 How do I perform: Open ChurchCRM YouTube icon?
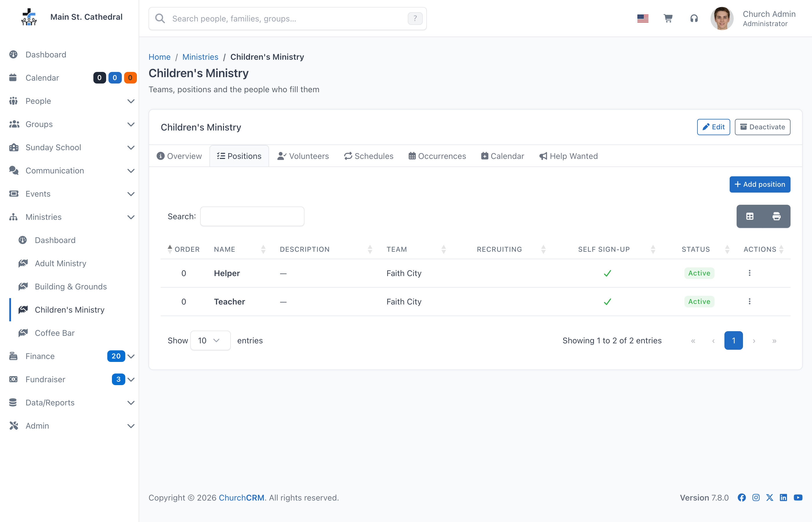pyautogui.click(x=798, y=497)
